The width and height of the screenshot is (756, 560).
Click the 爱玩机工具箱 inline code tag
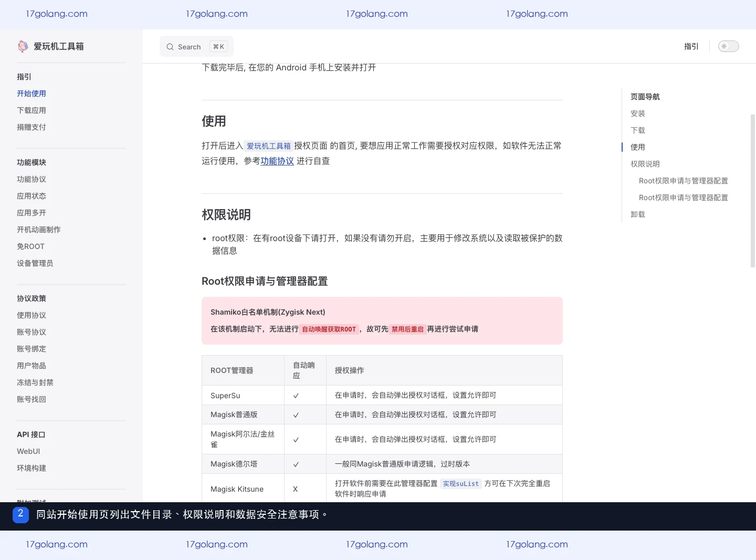click(269, 146)
